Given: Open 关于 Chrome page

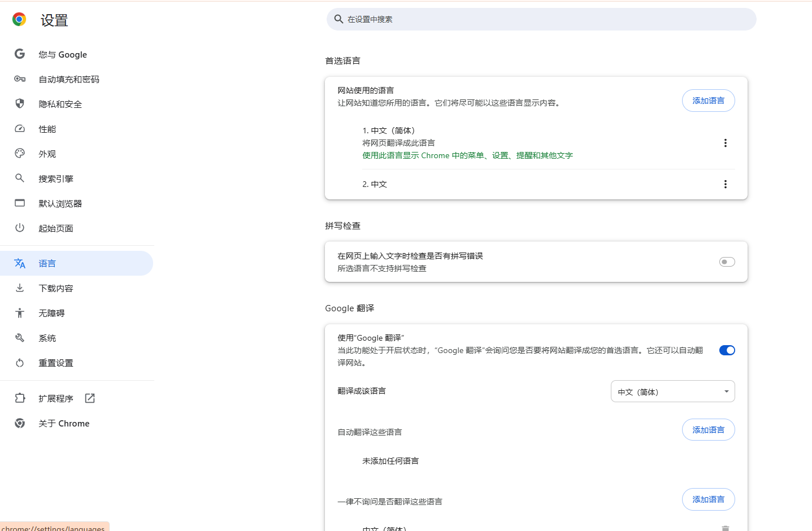Looking at the screenshot, I should coord(76,423).
